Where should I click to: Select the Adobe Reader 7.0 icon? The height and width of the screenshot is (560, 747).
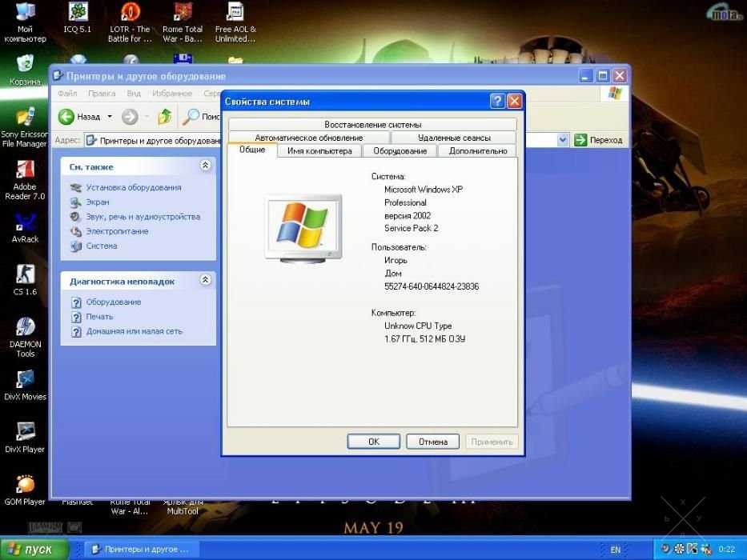[25, 180]
